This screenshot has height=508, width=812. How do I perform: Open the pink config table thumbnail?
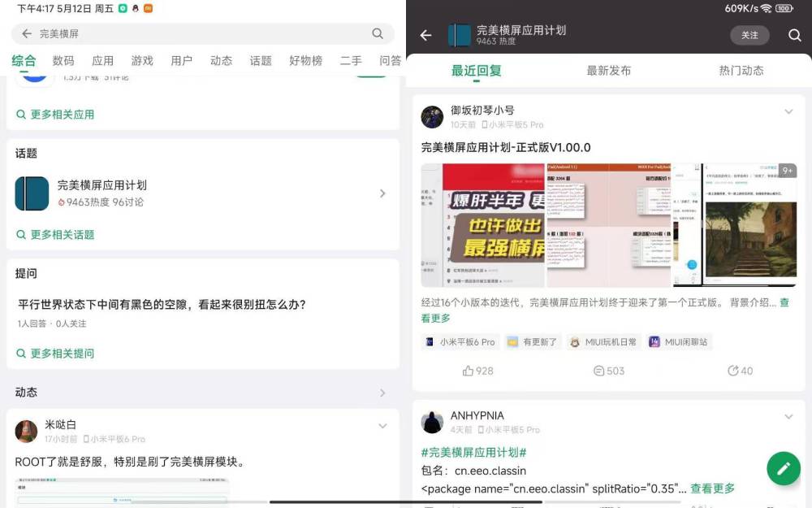tap(609, 225)
